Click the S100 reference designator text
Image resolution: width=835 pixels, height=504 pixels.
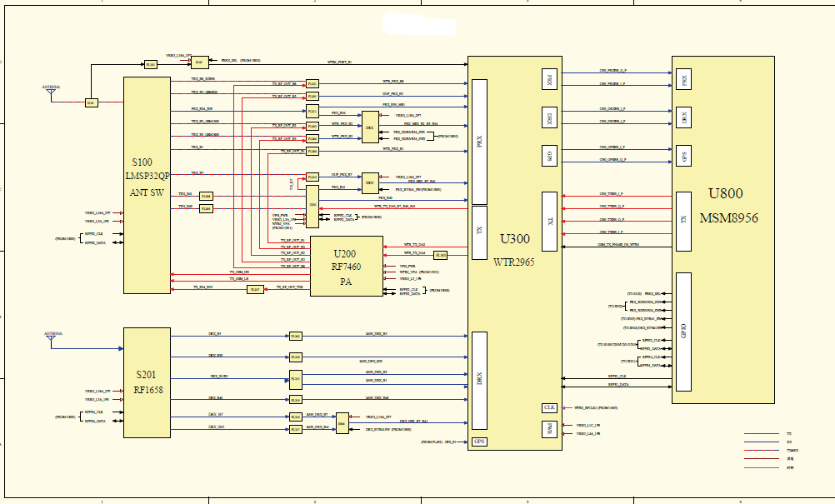click(x=142, y=162)
